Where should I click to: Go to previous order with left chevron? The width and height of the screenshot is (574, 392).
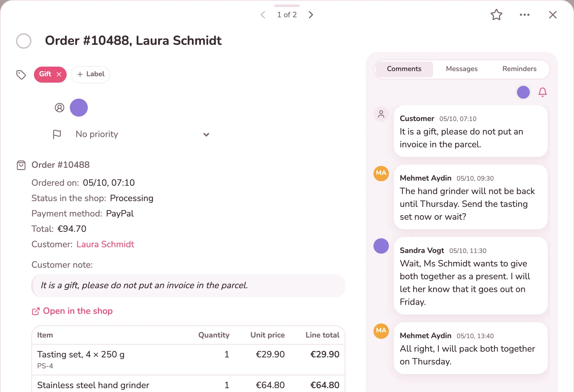click(263, 15)
